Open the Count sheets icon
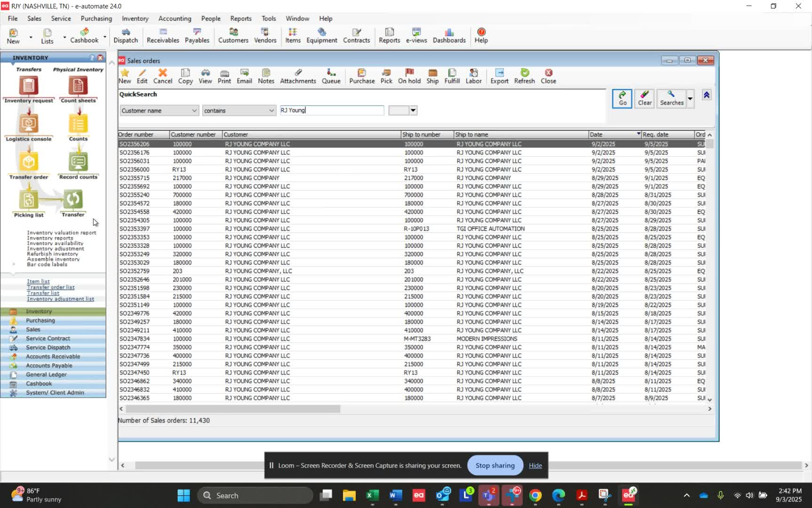 tap(78, 89)
